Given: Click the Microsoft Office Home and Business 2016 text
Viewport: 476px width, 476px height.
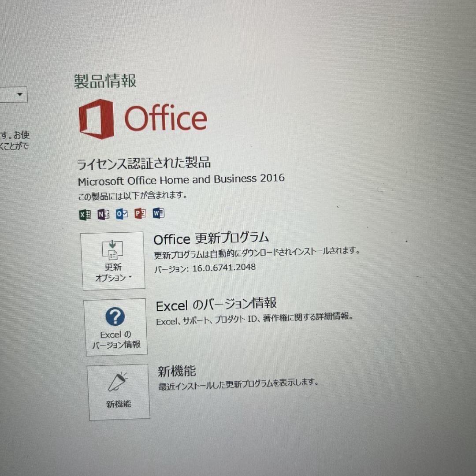Looking at the screenshot, I should [181, 178].
